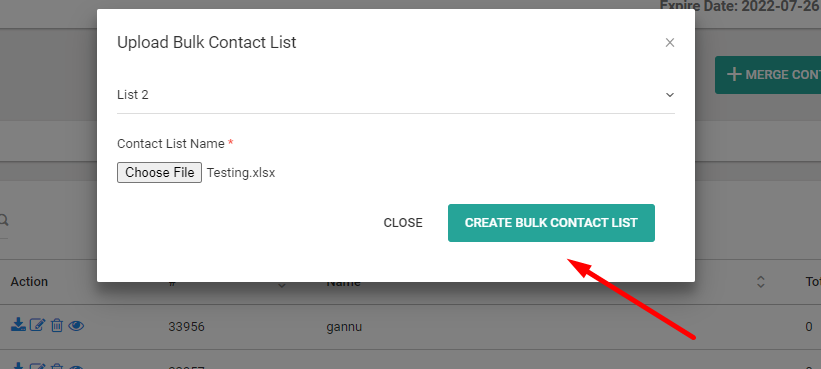This screenshot has height=369, width=821.
Task: Click Create Bulk Contact List button
Action: 551,223
